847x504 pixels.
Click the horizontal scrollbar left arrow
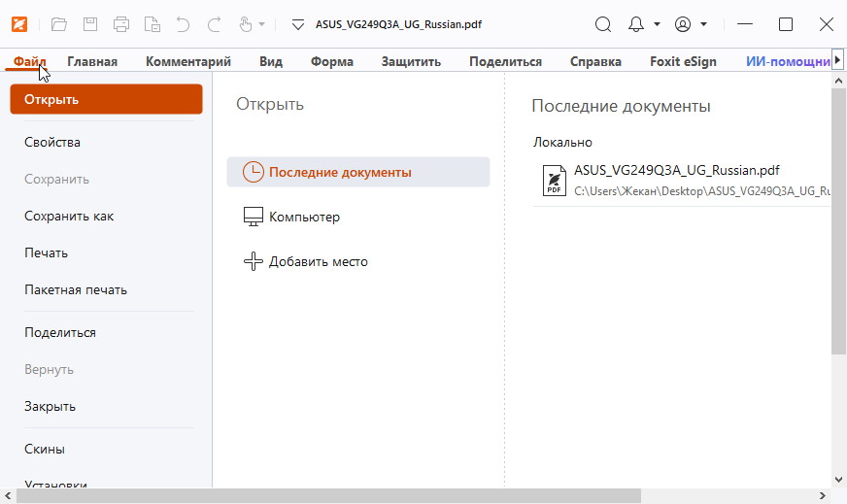pos(8,496)
